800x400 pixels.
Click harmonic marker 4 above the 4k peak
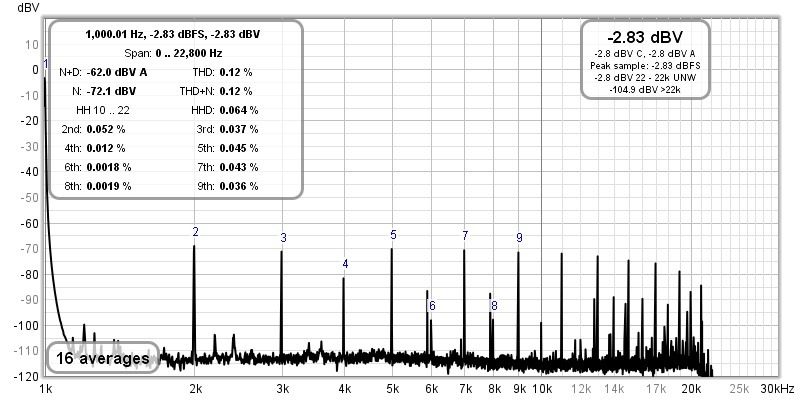[345, 264]
